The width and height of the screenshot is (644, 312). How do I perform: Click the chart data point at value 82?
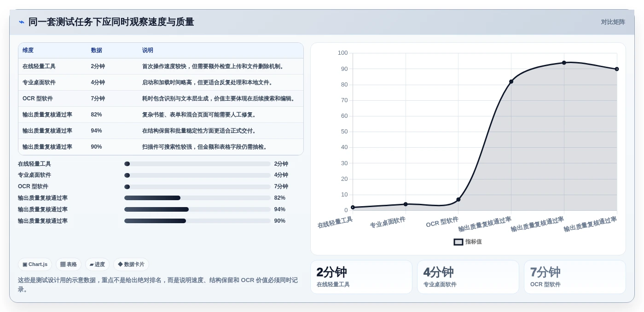point(511,81)
